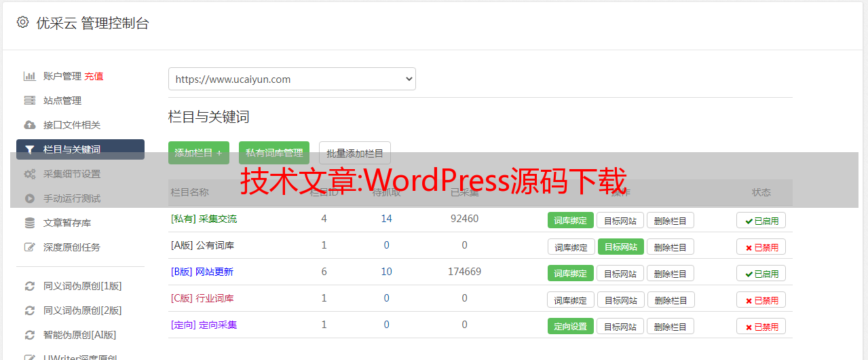This screenshot has height=360, width=868.
Task: Click the [私有] 采集交流 column name
Action: click(x=204, y=219)
